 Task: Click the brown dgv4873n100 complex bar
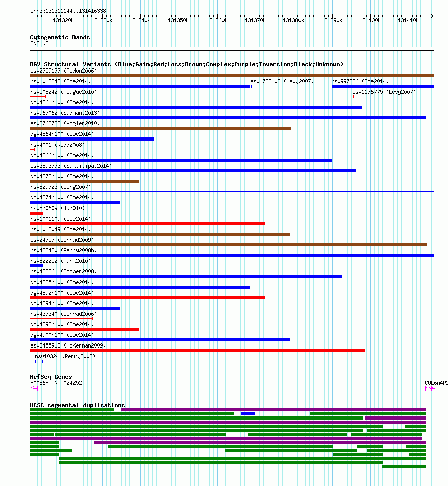pyautogui.click(x=84, y=181)
